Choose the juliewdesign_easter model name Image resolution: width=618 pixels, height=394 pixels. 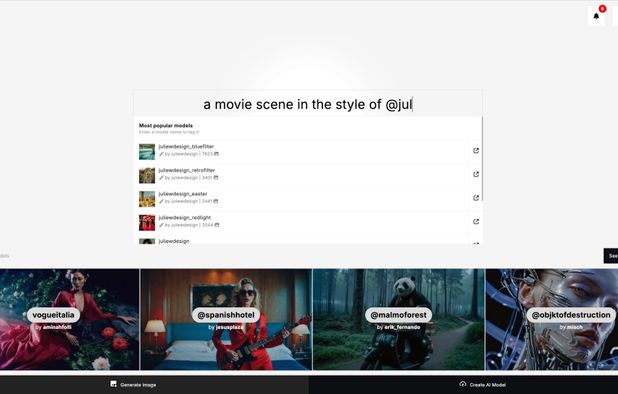(x=183, y=194)
